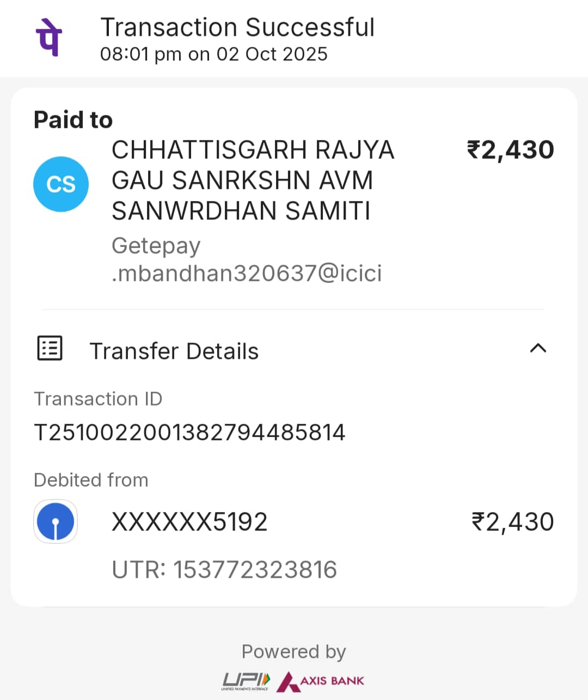The height and width of the screenshot is (700, 588).
Task: Tap the SBI bank logo icon
Action: [56, 522]
